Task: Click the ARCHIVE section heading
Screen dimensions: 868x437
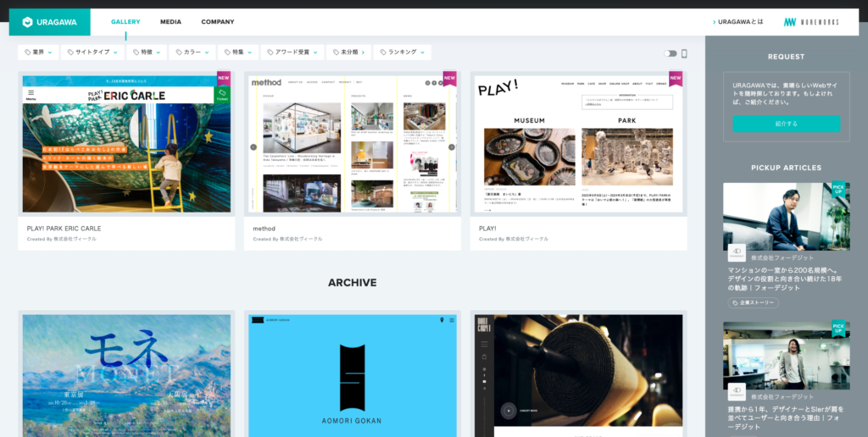Action: (x=352, y=283)
